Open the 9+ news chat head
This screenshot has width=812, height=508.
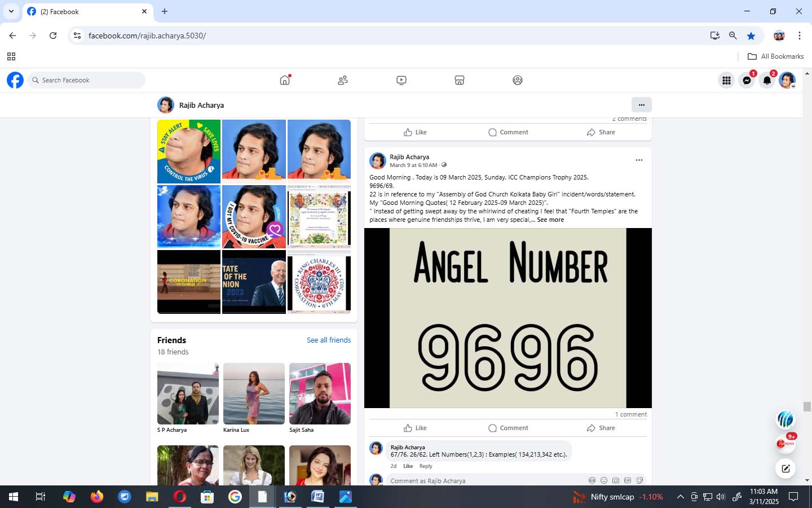click(785, 443)
